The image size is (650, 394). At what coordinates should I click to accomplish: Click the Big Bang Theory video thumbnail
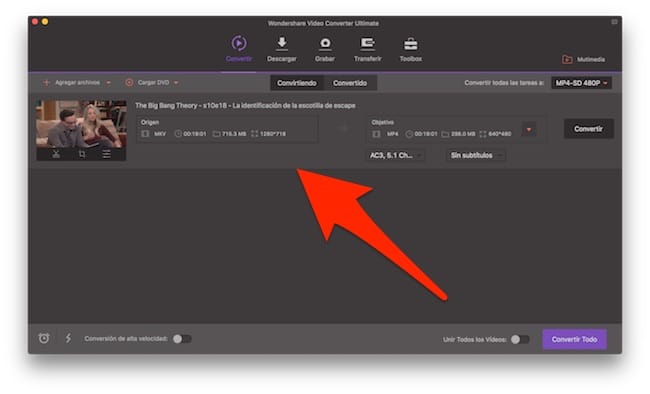pos(81,124)
